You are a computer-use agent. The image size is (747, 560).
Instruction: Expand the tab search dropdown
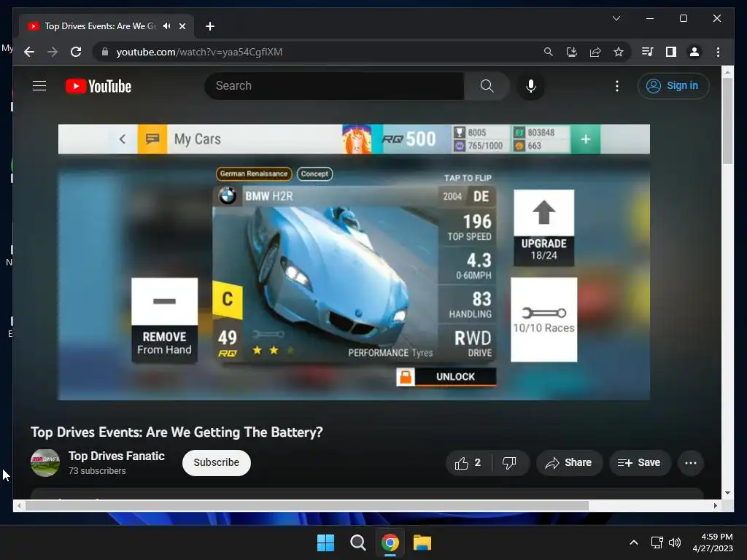point(616,18)
